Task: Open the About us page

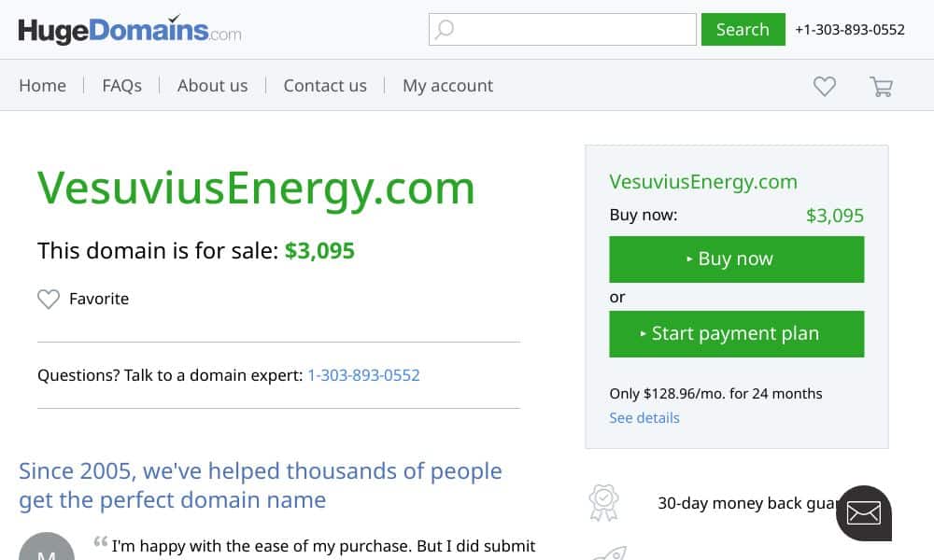Action: click(x=213, y=86)
